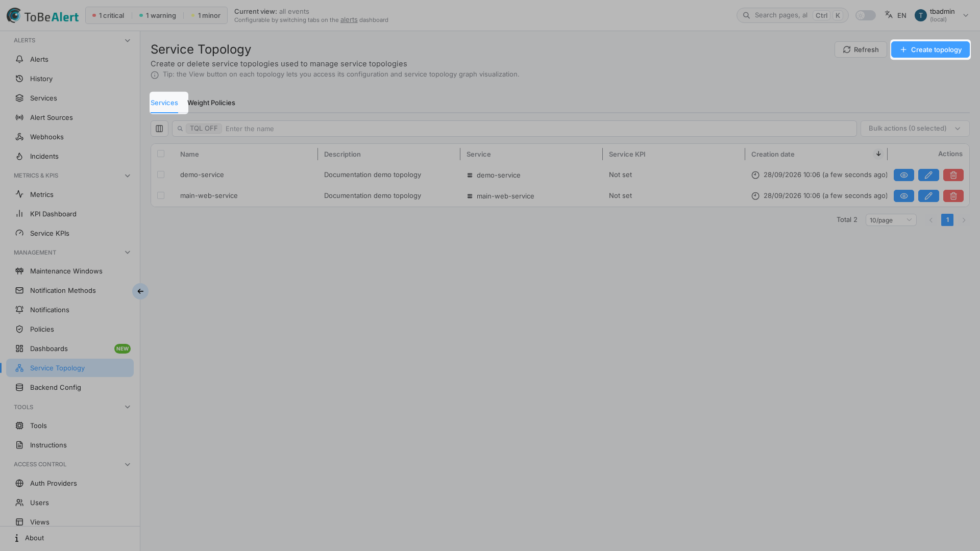Screen dimensions: 980x551
Task: Open the 10/page size dropdown
Action: (x=891, y=220)
